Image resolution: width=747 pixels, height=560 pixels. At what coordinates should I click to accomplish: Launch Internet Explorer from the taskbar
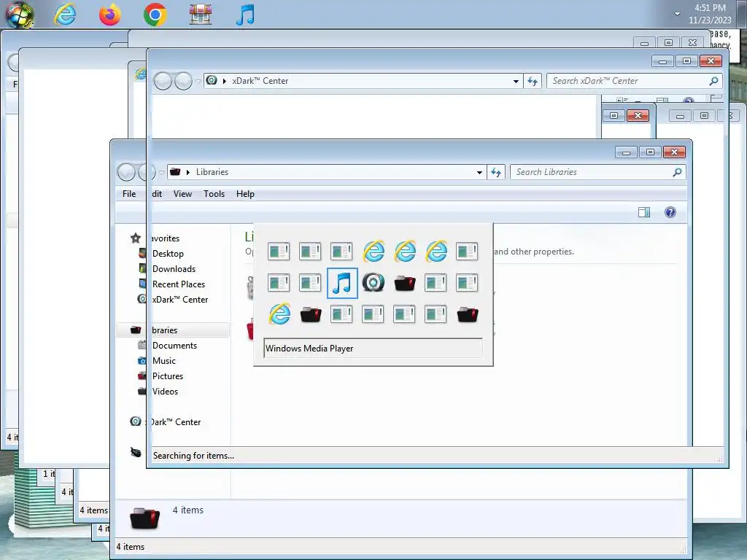tap(65, 15)
